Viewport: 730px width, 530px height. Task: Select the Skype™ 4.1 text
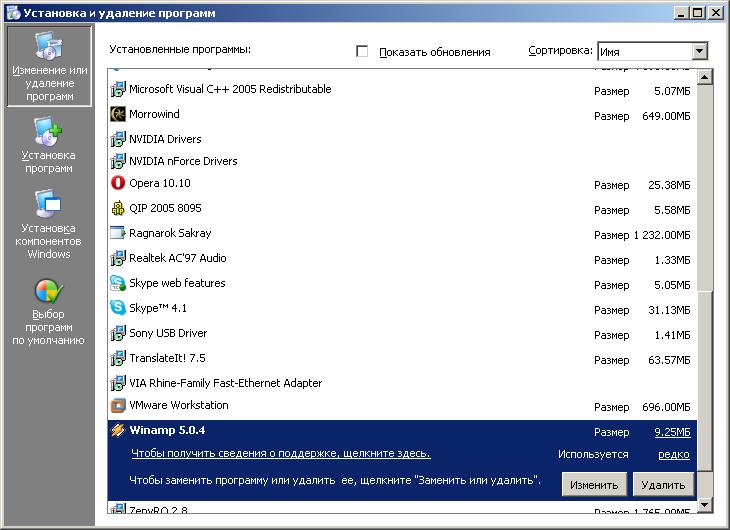point(158,308)
